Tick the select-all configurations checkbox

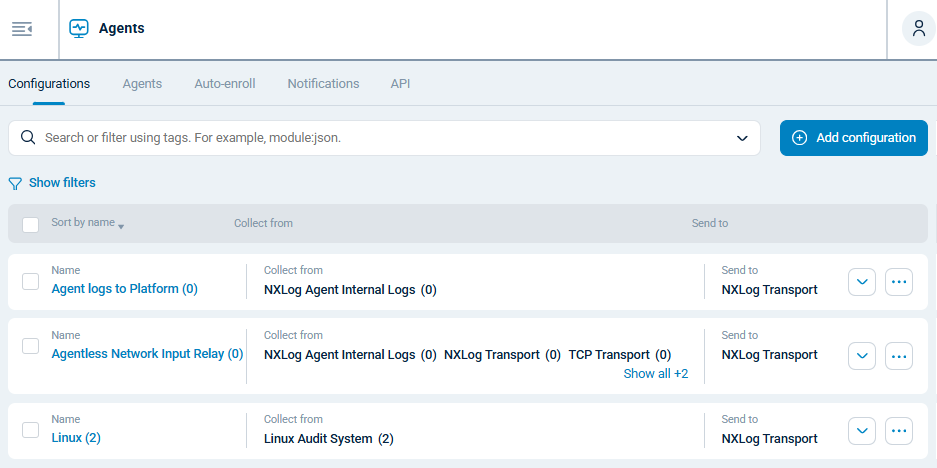click(x=30, y=224)
